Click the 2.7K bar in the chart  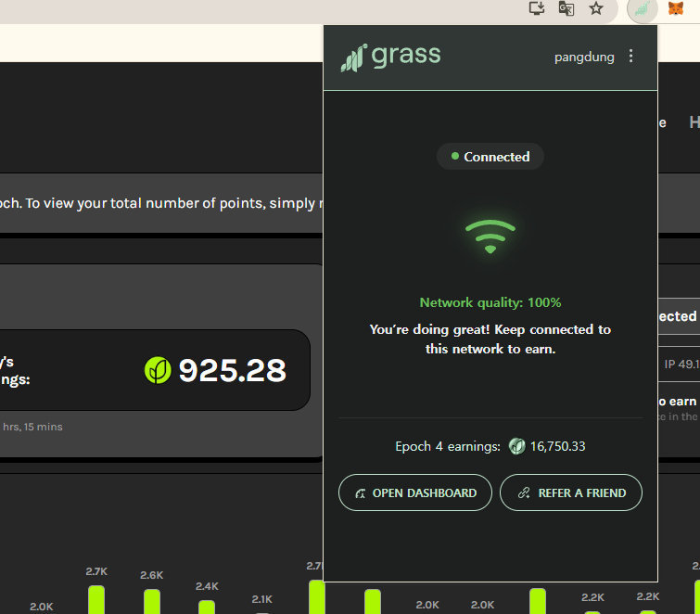[96, 599]
